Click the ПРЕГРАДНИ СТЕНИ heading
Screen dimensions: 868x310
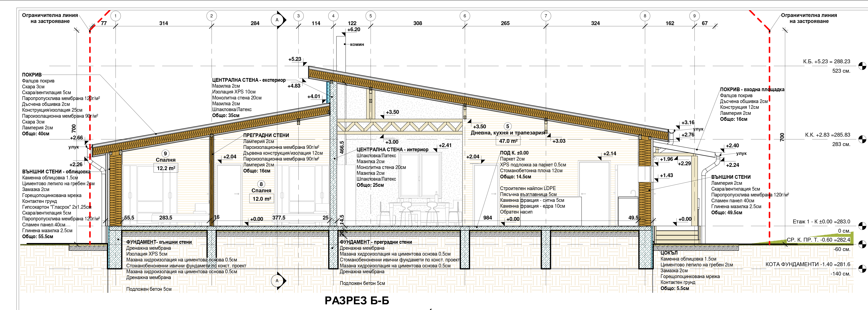click(266, 135)
